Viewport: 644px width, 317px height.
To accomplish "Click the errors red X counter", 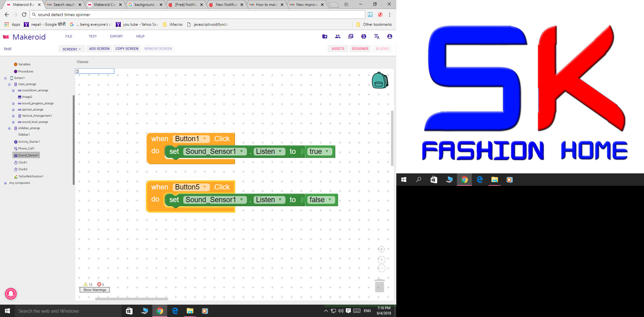I will click(101, 284).
